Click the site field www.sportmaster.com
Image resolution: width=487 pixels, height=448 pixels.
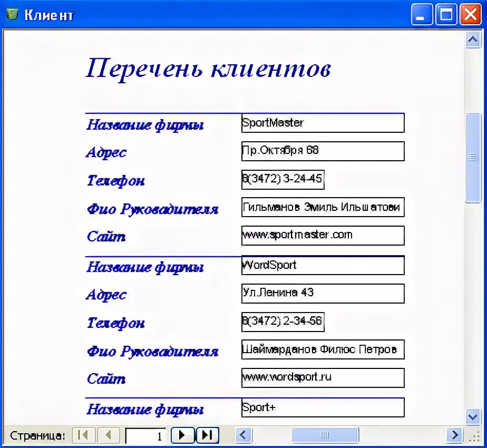(323, 236)
